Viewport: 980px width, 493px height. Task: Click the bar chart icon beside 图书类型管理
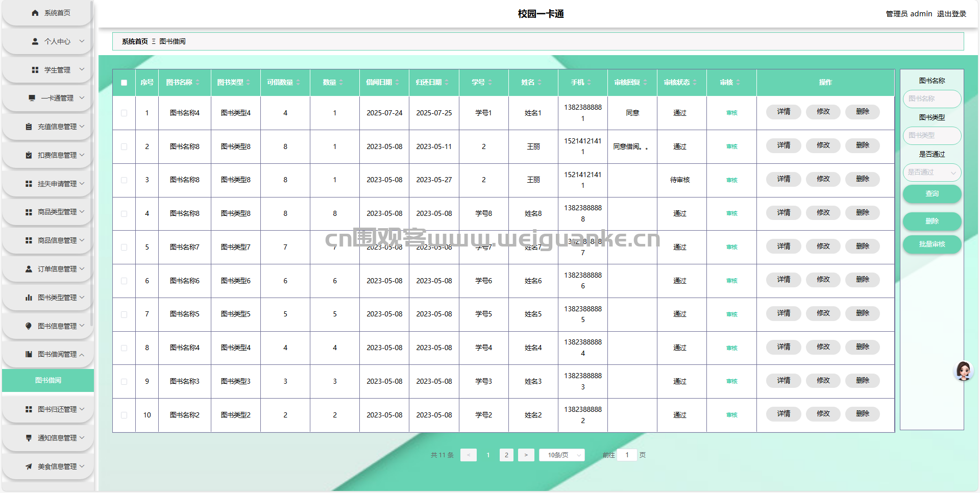coord(29,298)
